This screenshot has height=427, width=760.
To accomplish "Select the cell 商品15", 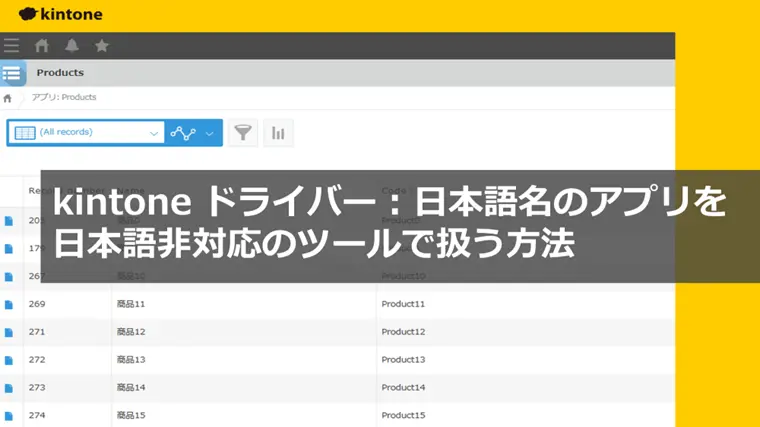I will (131, 415).
